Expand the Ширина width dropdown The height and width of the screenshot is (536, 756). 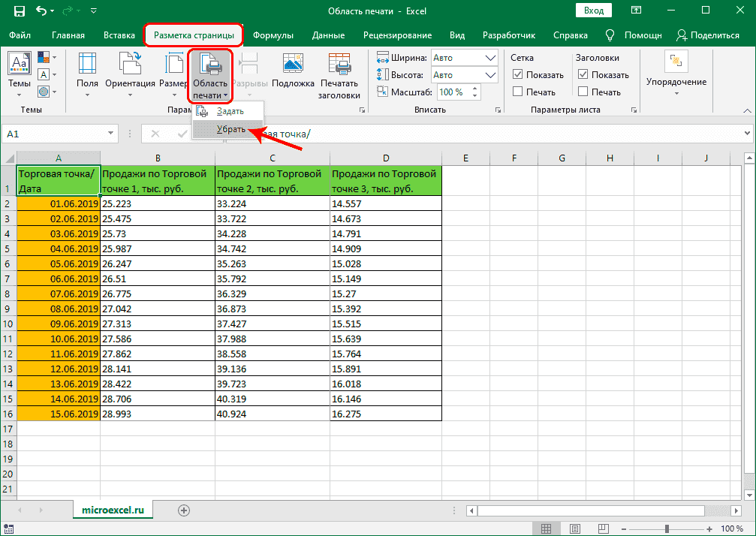[x=490, y=58]
